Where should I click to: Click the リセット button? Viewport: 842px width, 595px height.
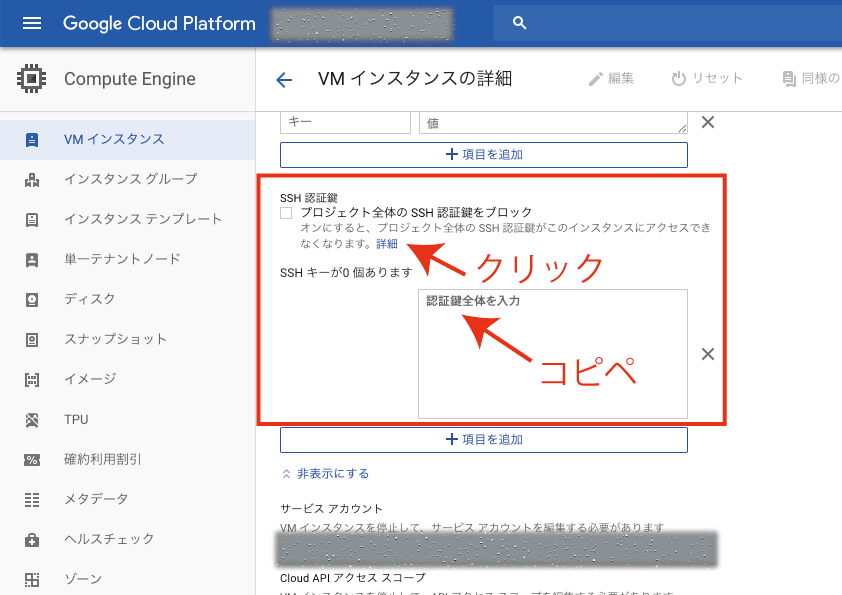(707, 78)
